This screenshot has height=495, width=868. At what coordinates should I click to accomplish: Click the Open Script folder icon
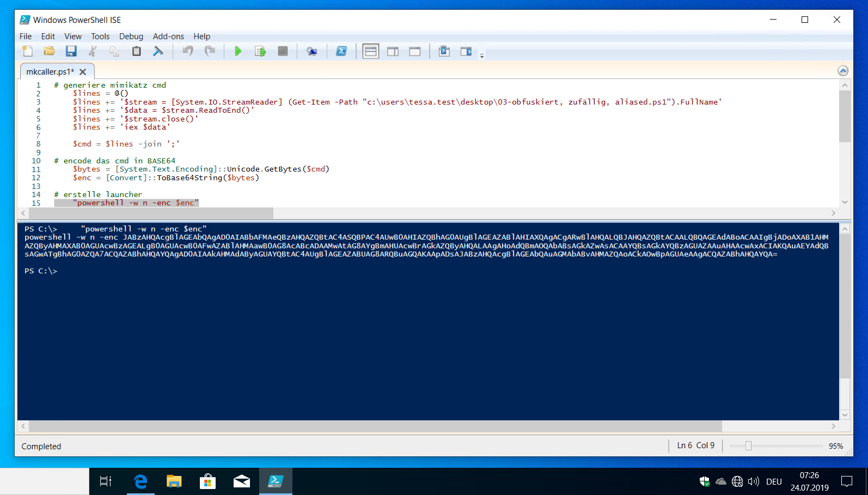point(49,51)
